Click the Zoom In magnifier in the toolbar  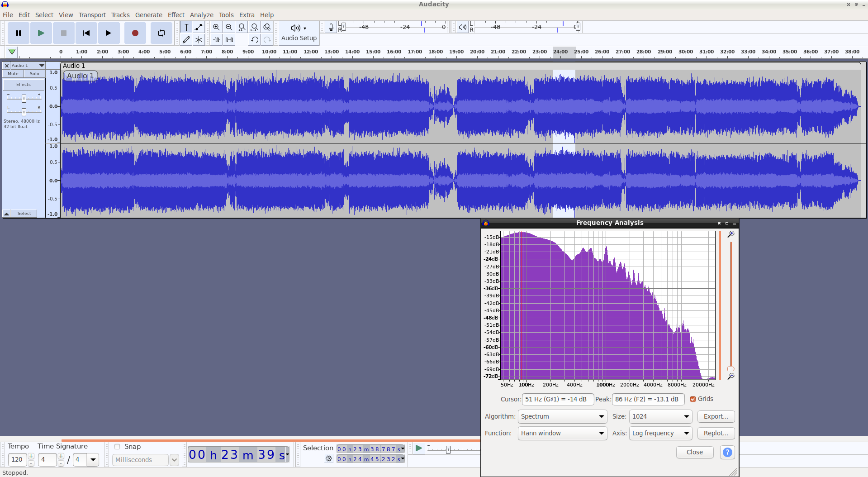pyautogui.click(x=217, y=27)
